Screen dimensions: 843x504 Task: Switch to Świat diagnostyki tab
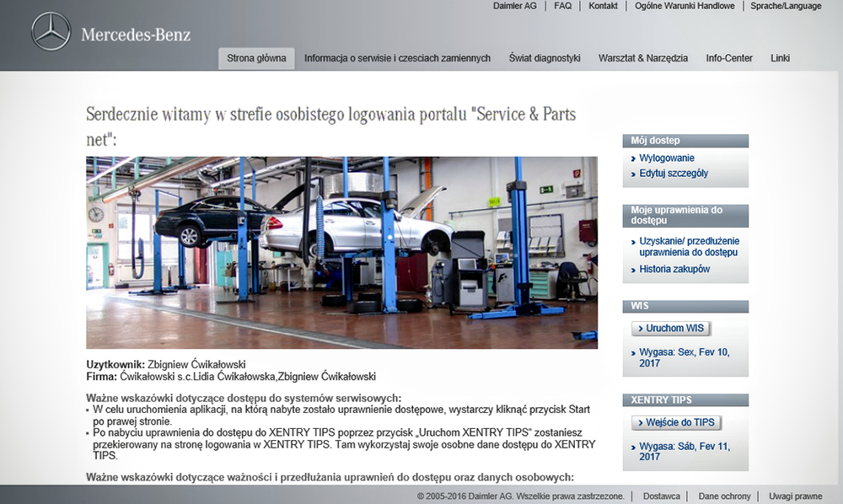click(x=545, y=58)
